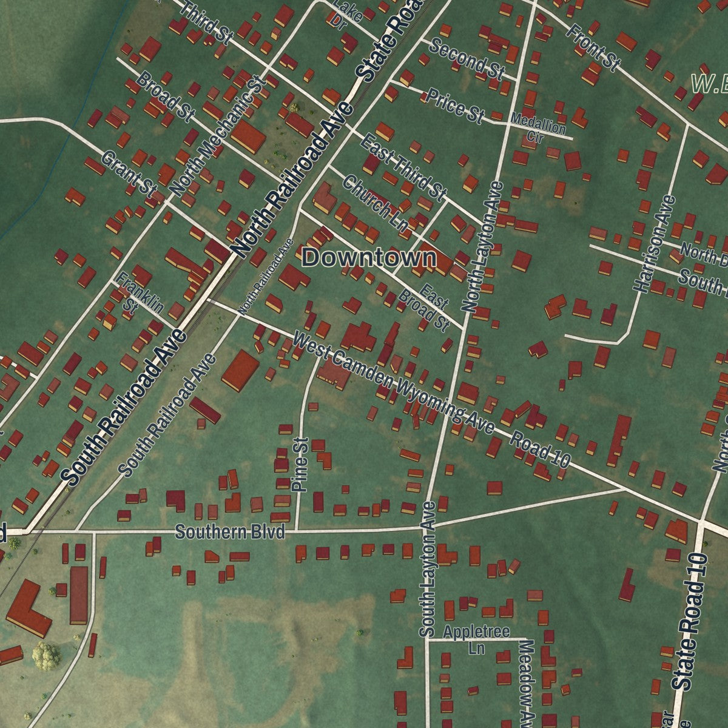Select the Front St label
Viewport: 728px width, 728px height.
click(593, 46)
